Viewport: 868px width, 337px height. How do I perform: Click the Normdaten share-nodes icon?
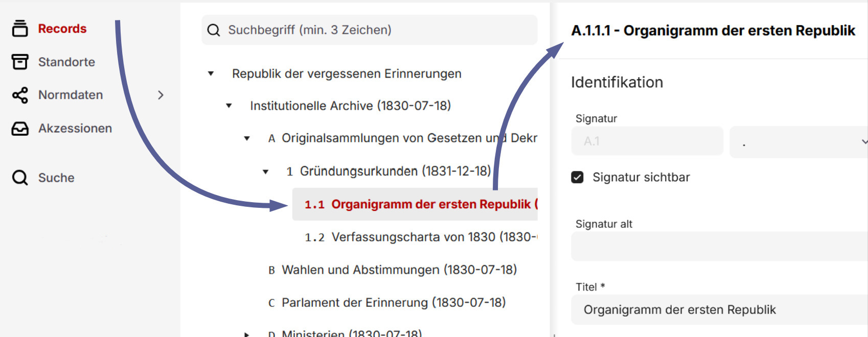pos(20,95)
